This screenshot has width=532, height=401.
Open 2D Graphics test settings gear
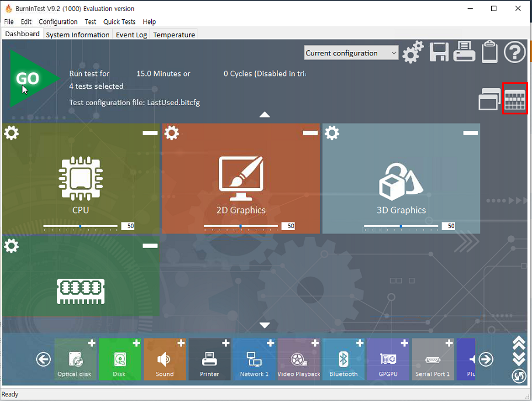click(x=172, y=132)
